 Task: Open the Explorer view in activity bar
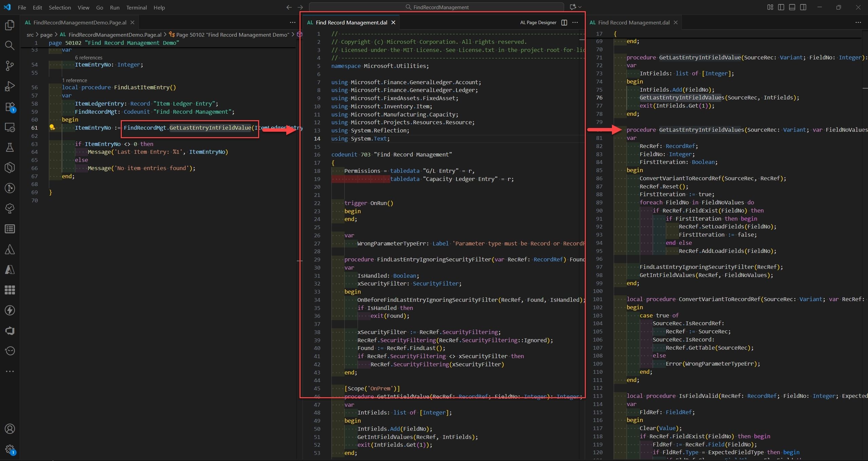point(10,25)
